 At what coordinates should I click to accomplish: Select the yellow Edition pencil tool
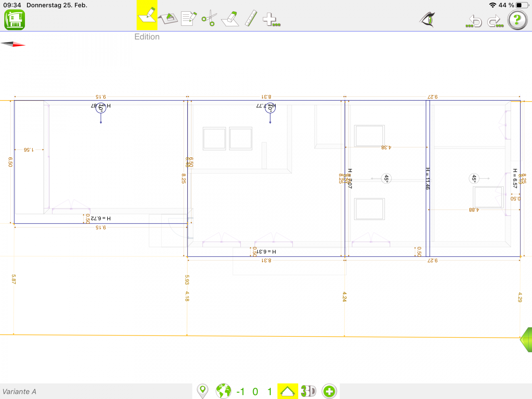tap(147, 16)
